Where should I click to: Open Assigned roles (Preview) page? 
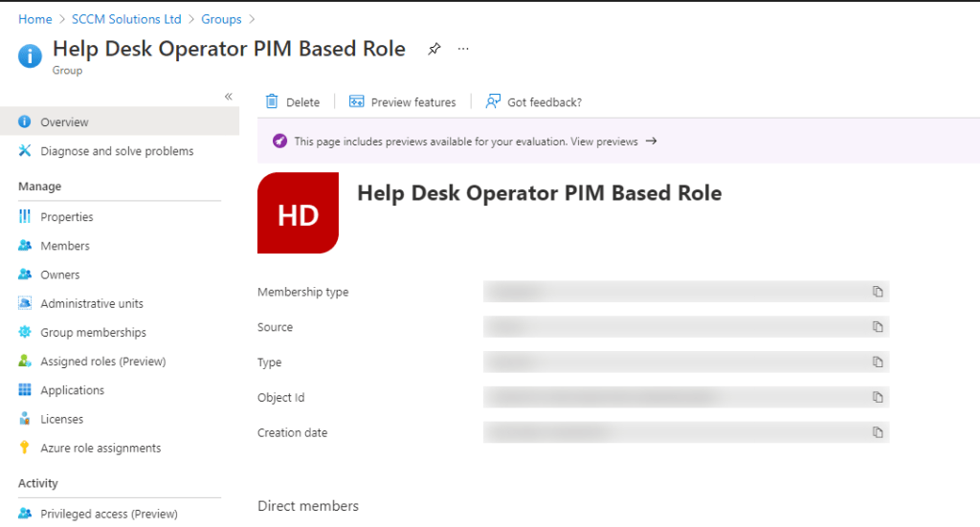[x=102, y=362]
